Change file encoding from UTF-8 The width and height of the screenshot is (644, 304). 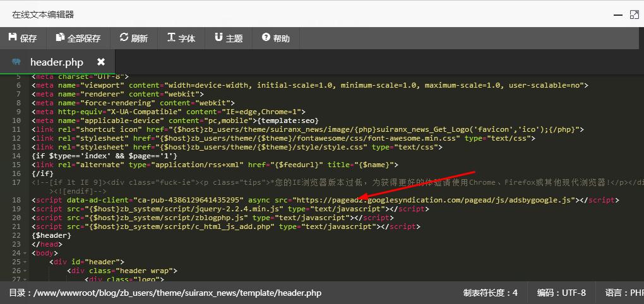561,293
